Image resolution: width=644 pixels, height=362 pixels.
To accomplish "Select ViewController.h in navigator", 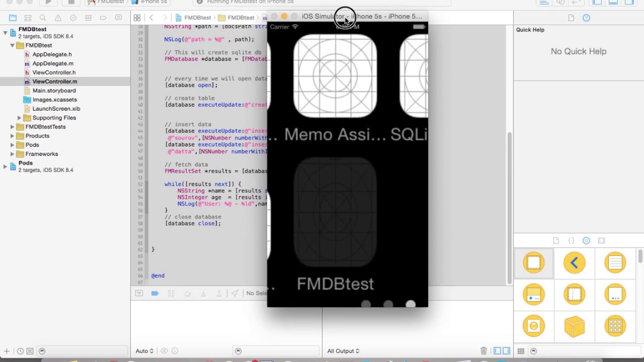I will 54,72.
